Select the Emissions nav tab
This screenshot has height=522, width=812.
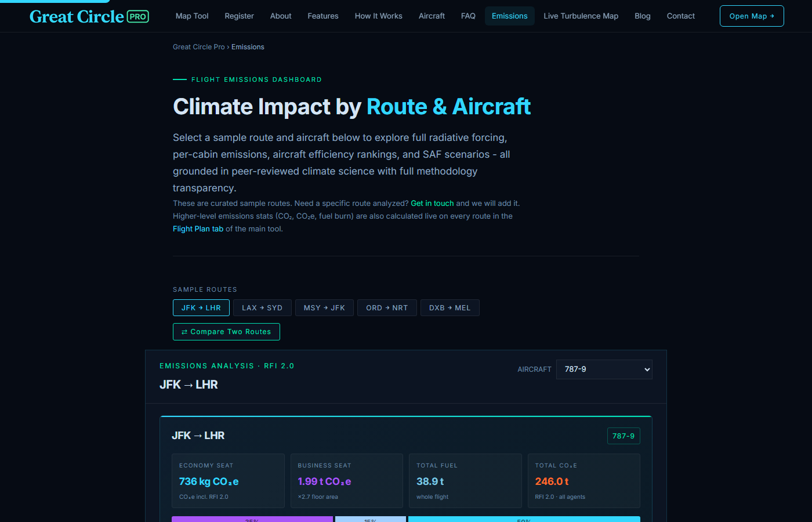tap(510, 16)
